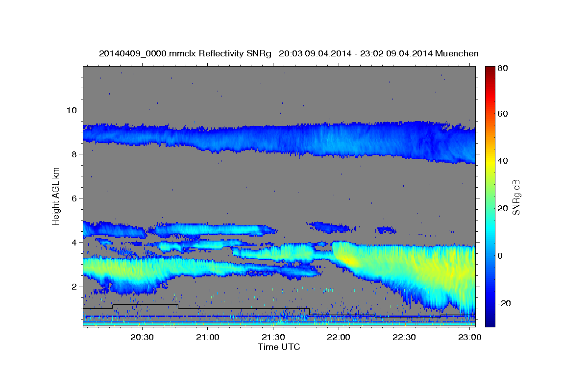Click the small cloud patch at 4.7 km after 21:45
Viewport: 588px width, 392px height.
pos(333,227)
